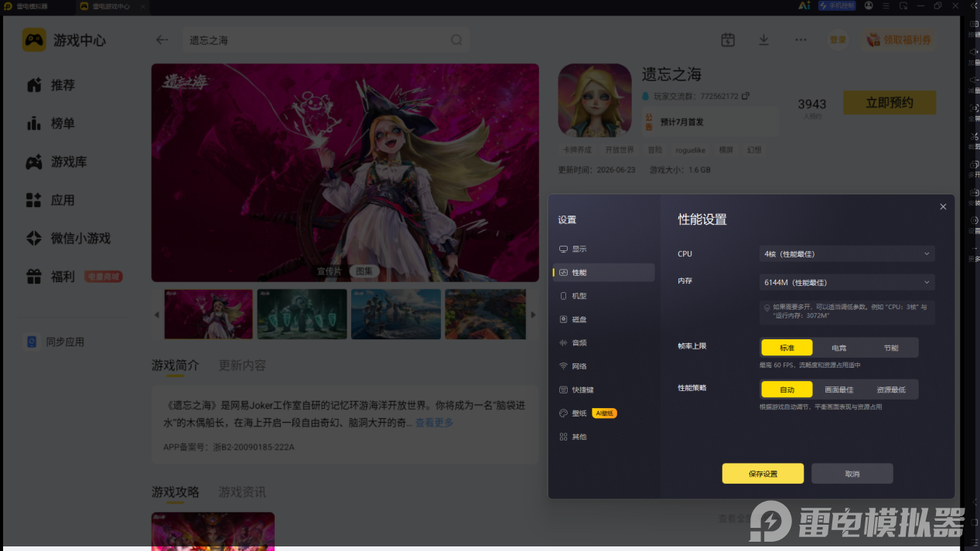Close the settings dialog with X

tap(943, 206)
